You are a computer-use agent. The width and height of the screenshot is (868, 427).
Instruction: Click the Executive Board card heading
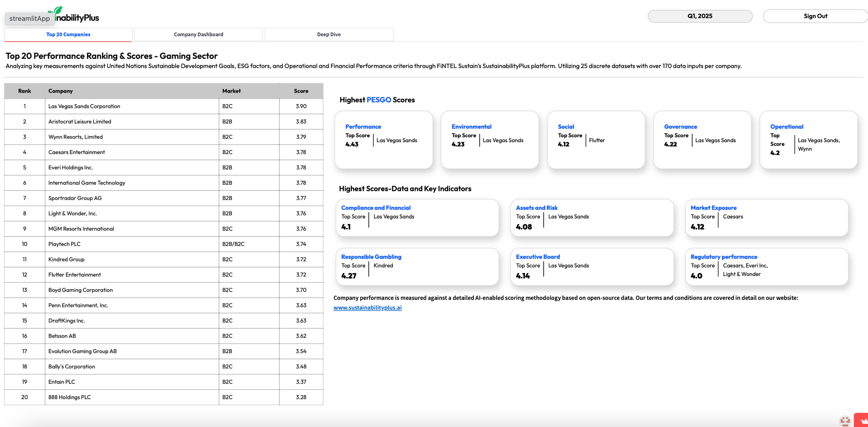point(538,257)
